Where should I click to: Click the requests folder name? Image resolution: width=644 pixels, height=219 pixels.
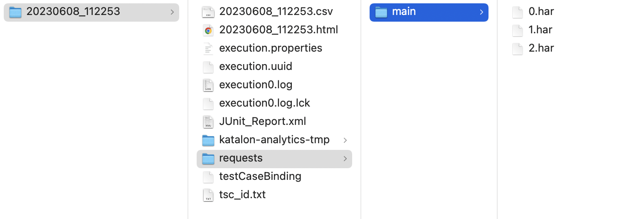point(241,158)
